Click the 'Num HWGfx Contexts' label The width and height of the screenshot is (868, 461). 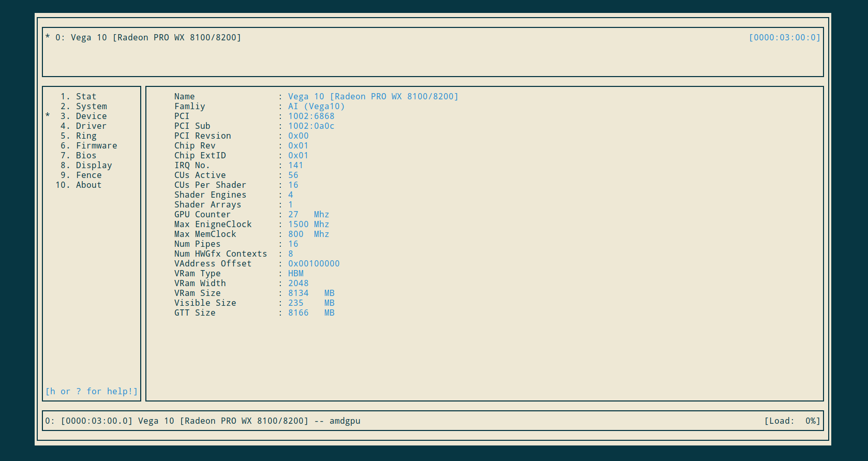click(221, 254)
